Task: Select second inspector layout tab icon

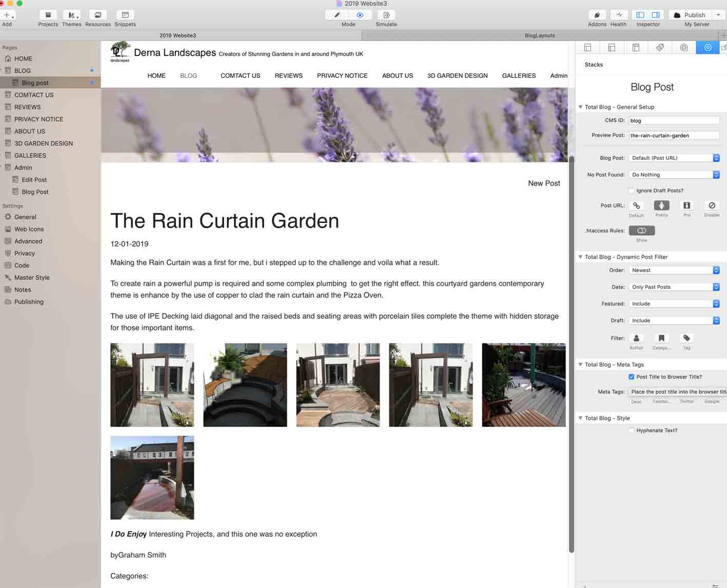Action: [612, 47]
